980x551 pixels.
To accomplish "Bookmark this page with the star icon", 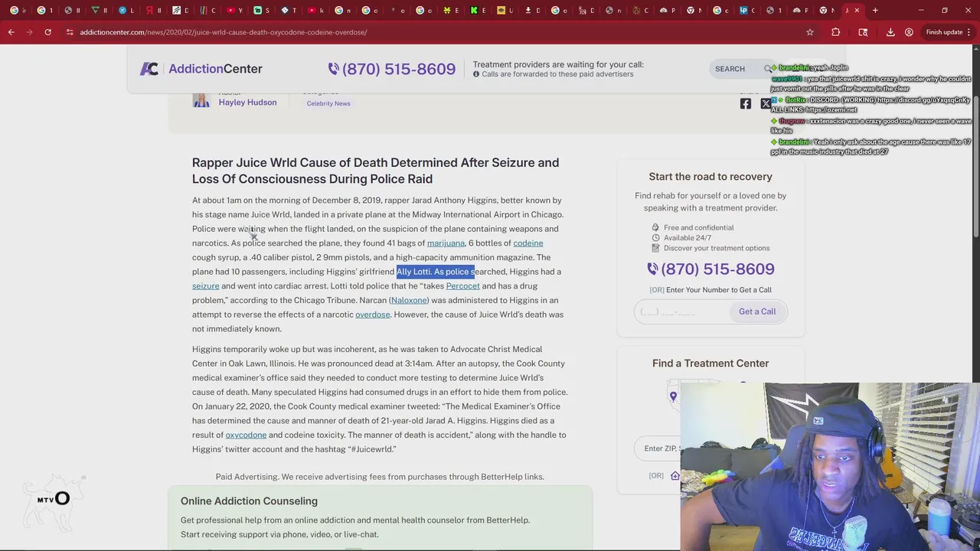I will click(x=809, y=32).
